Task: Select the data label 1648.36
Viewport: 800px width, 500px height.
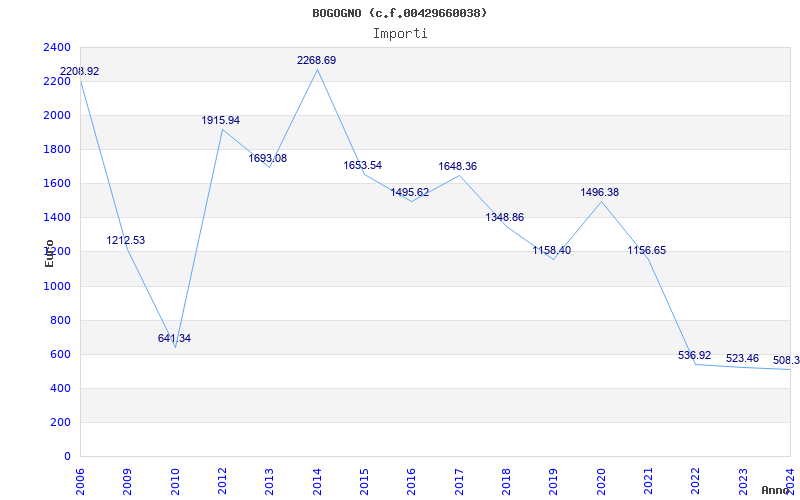Action: pos(458,166)
